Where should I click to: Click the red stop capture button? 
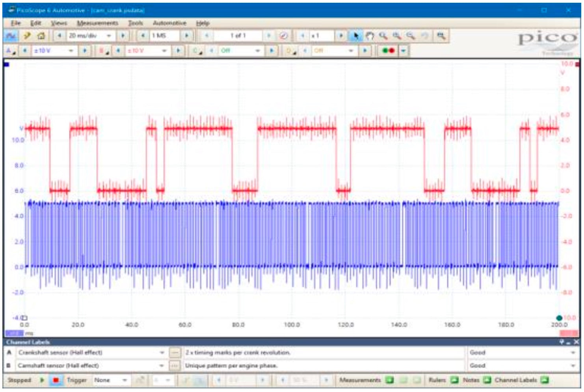pos(56,380)
